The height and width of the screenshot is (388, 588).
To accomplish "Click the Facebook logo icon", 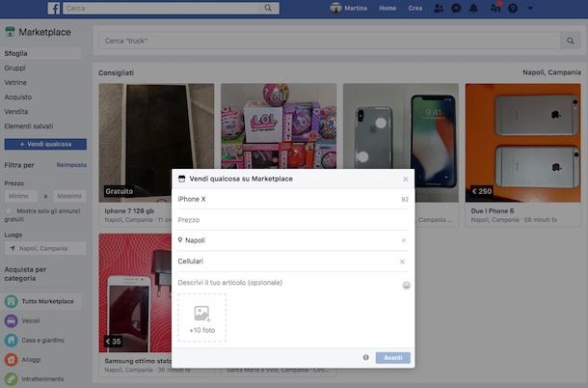I will (x=54, y=9).
